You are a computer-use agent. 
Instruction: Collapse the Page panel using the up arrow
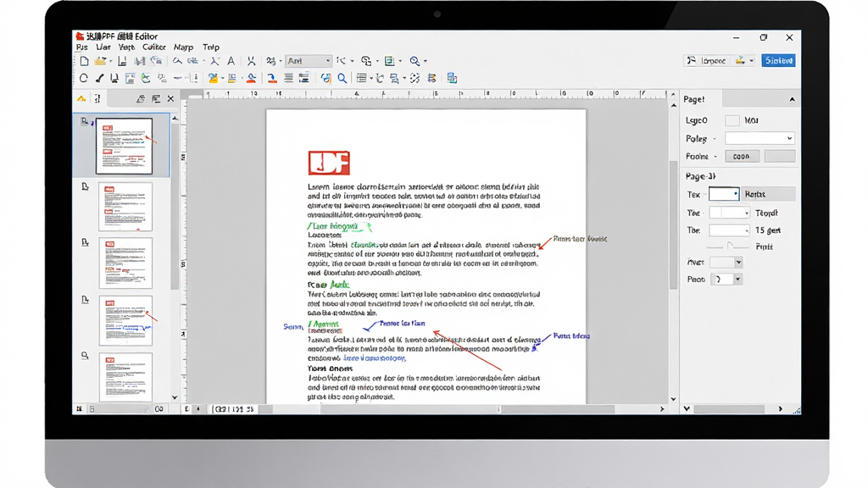(793, 99)
